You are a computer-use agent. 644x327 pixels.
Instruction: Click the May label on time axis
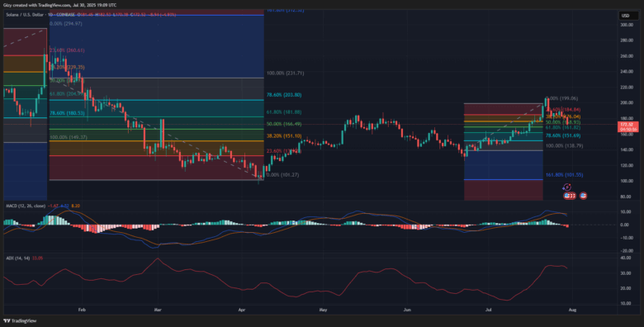[x=323, y=310]
